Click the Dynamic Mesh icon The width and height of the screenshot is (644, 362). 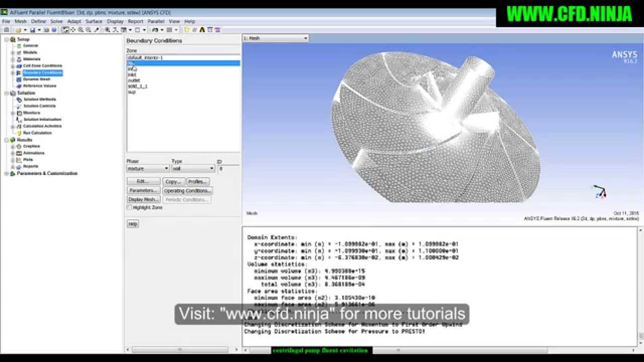pyautogui.click(x=19, y=79)
